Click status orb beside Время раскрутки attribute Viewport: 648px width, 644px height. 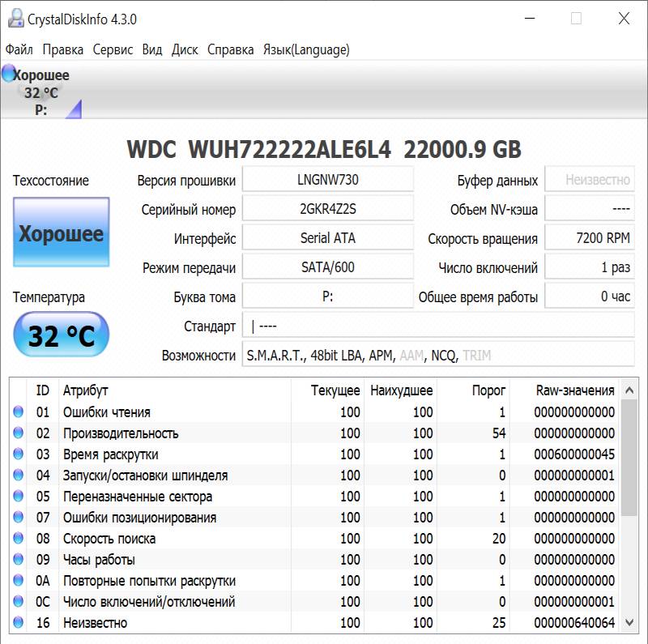(18, 454)
